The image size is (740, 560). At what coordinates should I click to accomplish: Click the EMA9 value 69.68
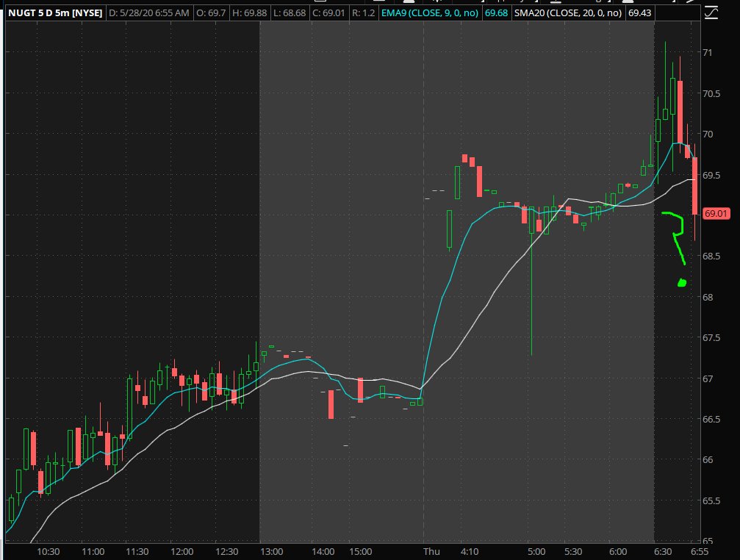(497, 12)
